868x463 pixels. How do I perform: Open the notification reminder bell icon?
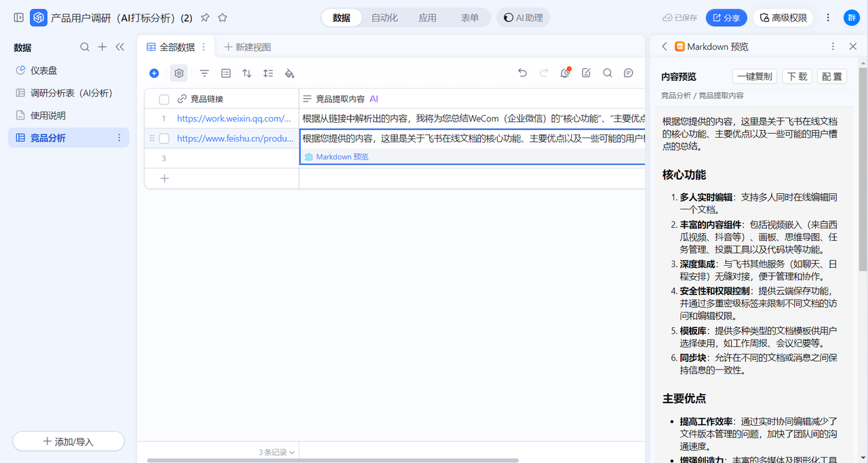click(x=565, y=73)
